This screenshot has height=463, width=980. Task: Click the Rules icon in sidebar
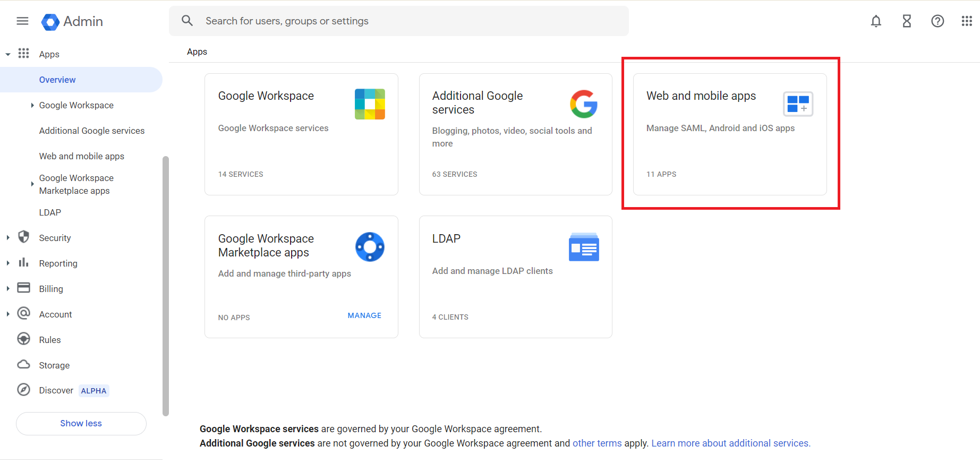pos(23,339)
